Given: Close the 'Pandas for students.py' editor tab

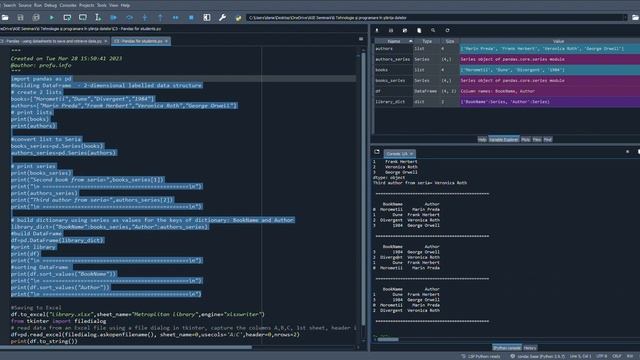Looking at the screenshot, I should [x=167, y=41].
